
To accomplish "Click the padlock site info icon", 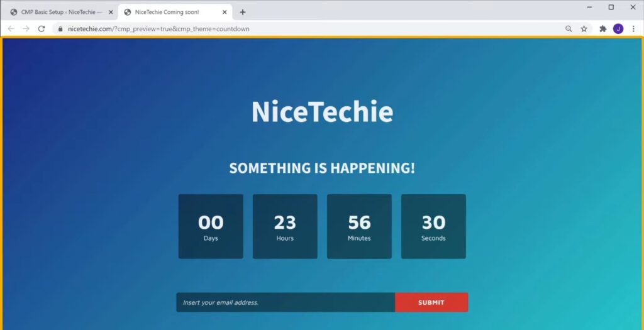I will [x=60, y=29].
